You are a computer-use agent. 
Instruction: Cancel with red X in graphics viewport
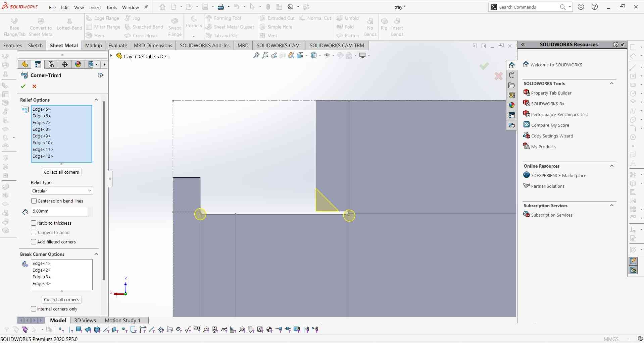tap(498, 76)
